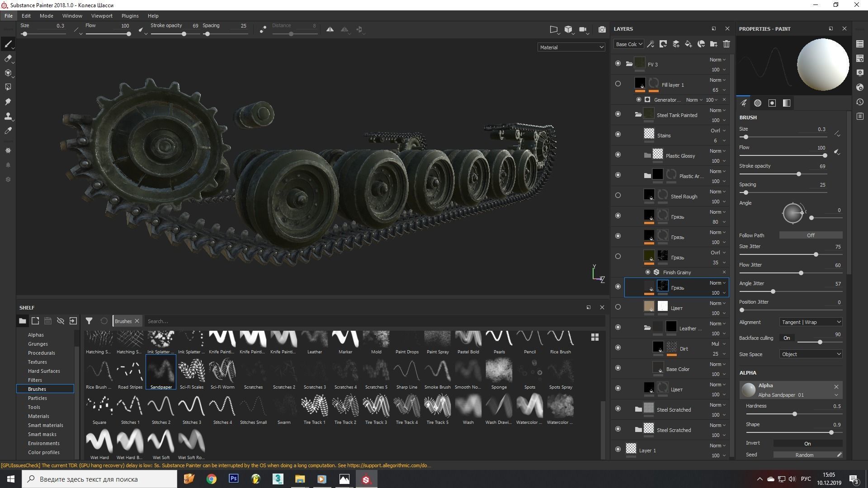Add a folder in Layers panel
Viewport: 868px width, 488px height.
[713, 44]
